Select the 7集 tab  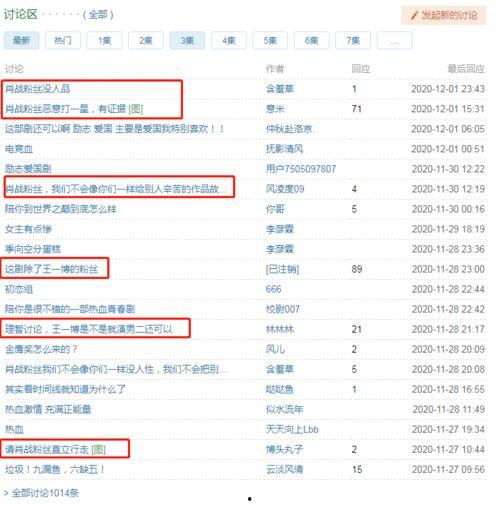pos(353,41)
